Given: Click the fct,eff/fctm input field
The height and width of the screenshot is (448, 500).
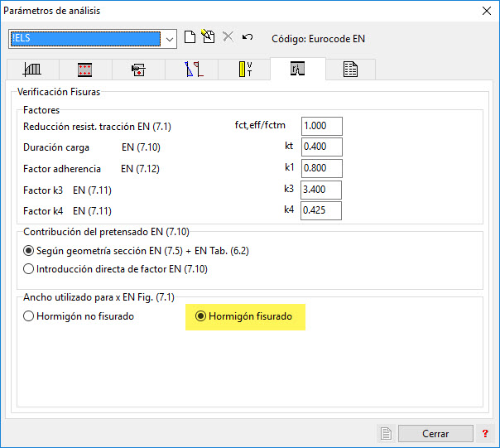Looking at the screenshot, I should tap(321, 126).
